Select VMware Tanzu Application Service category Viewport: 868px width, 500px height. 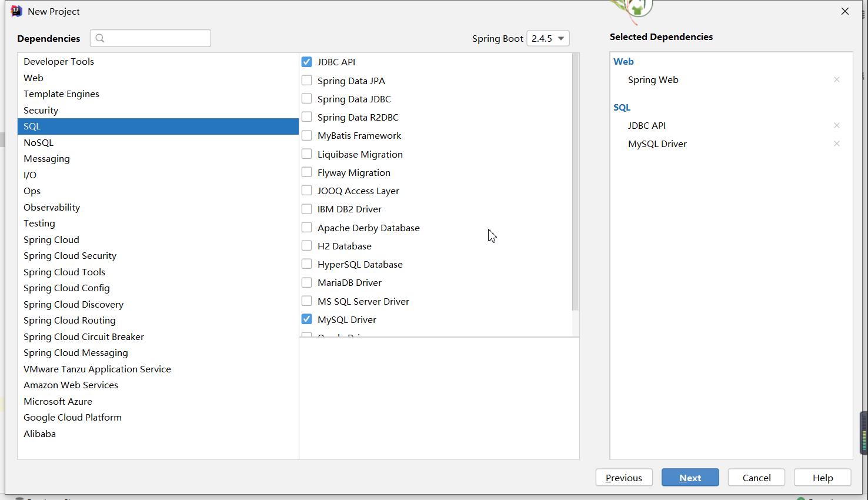pyautogui.click(x=158, y=369)
